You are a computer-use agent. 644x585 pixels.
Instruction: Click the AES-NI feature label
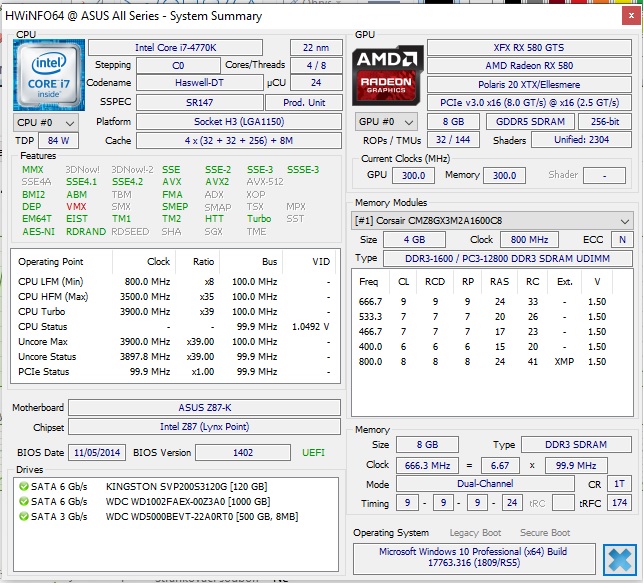tap(38, 232)
